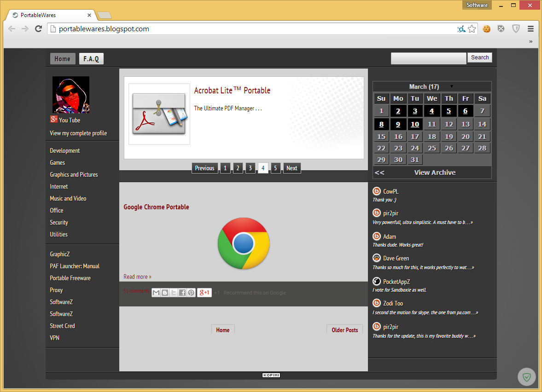
Task: Go back with the browser back arrow
Action: coord(12,29)
